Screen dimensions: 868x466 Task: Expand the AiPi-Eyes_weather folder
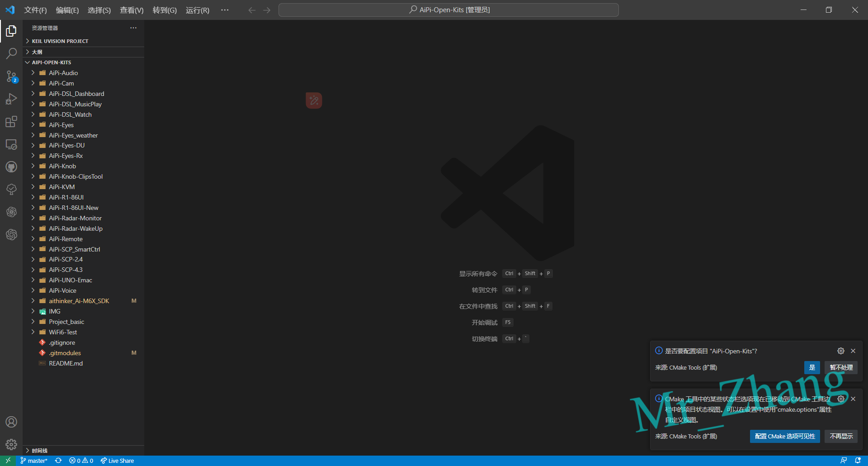84,135
